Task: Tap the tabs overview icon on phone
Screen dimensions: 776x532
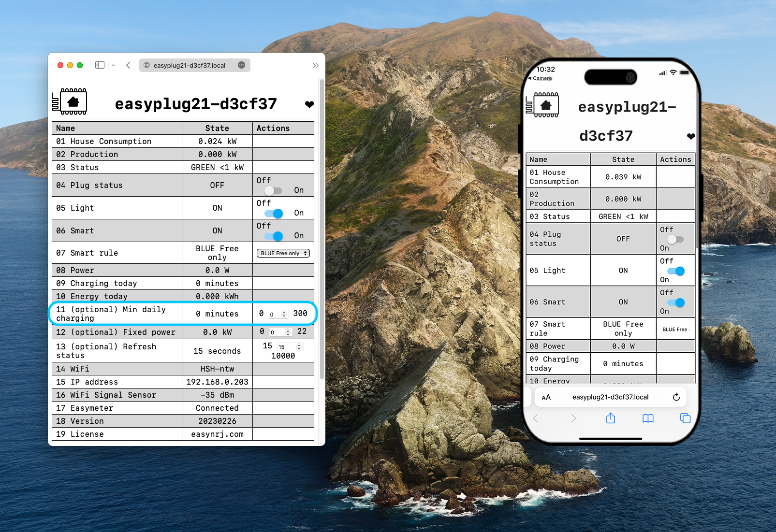Action: (x=685, y=418)
